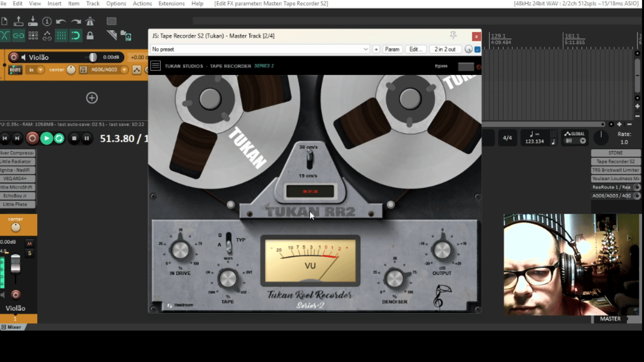The height and width of the screenshot is (362, 644).
Task: Open Tukan plugin hamburger menu
Action: pos(155,66)
